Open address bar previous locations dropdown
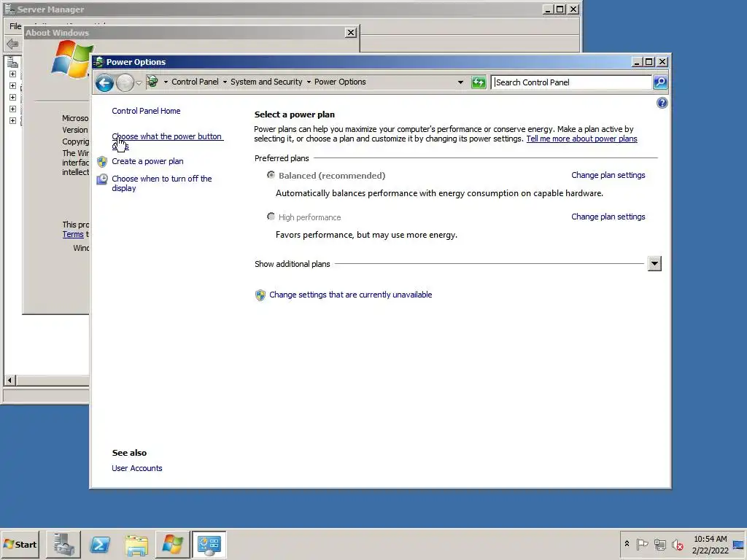Screen dimensions: 747x560 tap(460, 82)
